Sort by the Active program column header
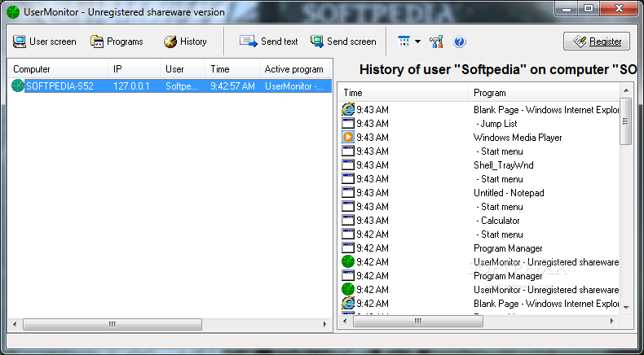Screen dimensions: 644x355 tap(296, 69)
